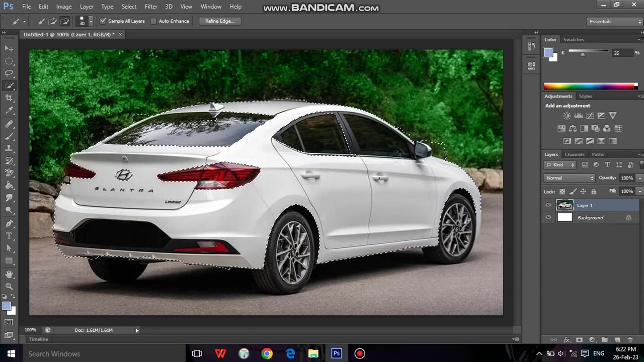Toggle lock all padlock icon
This screenshot has width=644, height=362.
[594, 192]
